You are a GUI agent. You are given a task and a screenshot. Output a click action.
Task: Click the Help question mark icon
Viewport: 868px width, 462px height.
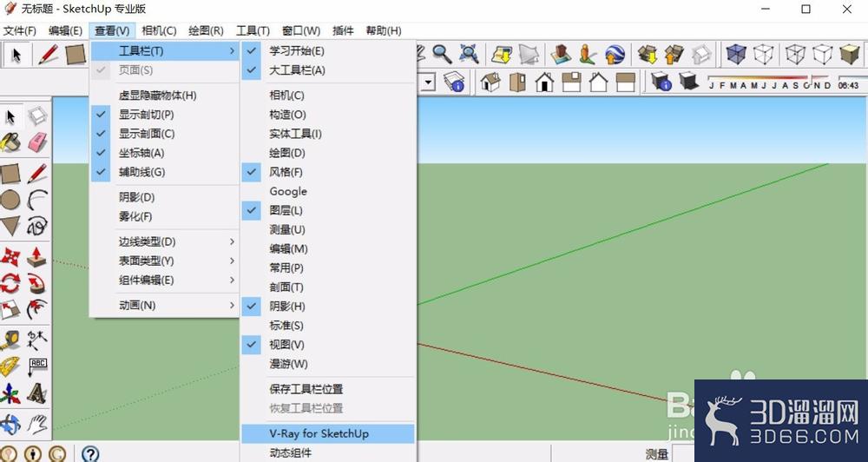[90, 453]
